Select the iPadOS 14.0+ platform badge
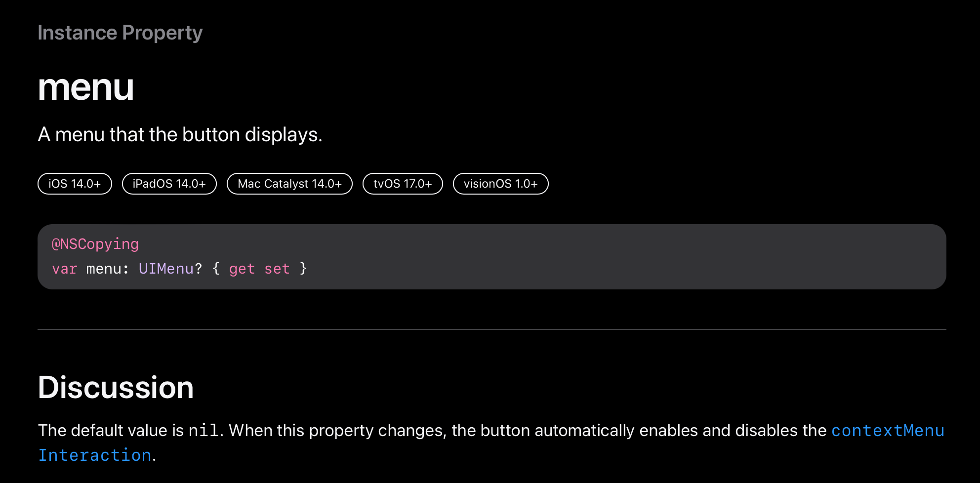 point(169,184)
